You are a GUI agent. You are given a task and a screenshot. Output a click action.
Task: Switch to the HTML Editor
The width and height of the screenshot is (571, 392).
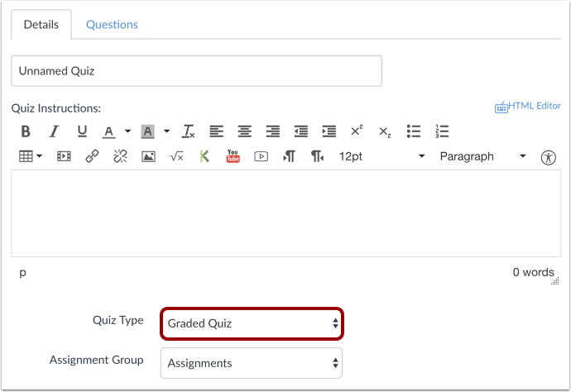coord(528,107)
